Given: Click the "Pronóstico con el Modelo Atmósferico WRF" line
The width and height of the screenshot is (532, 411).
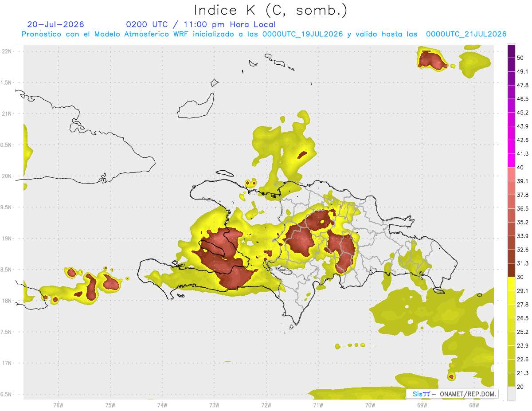Looking at the screenshot, I should coord(264,34).
